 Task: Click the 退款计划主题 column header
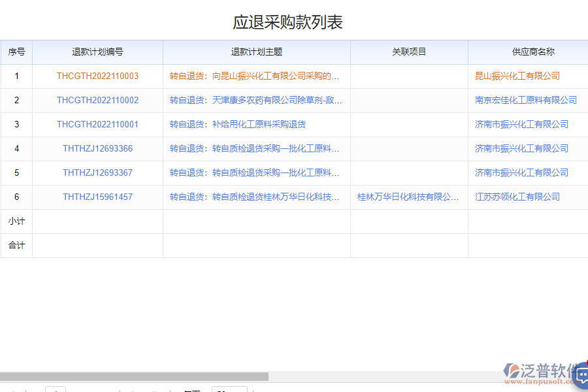tap(256, 52)
